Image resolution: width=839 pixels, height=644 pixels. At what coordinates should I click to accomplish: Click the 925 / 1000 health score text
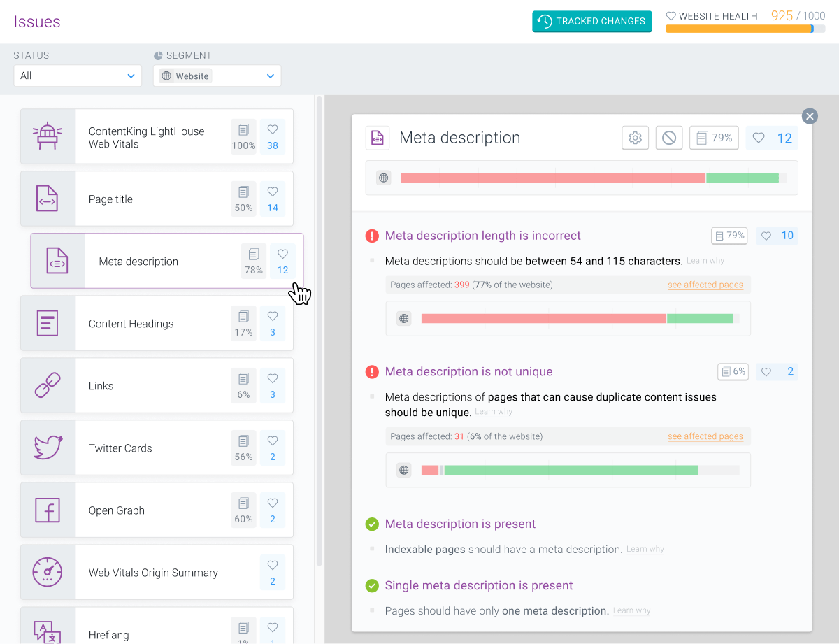[798, 16]
